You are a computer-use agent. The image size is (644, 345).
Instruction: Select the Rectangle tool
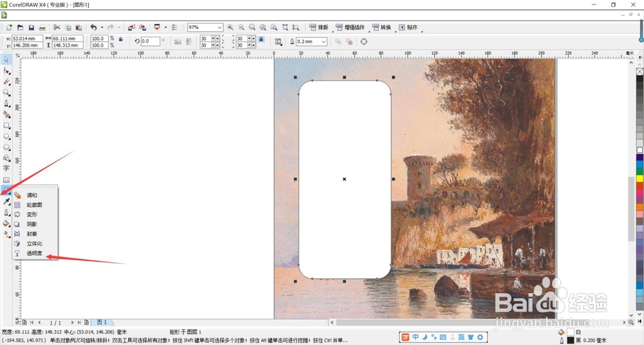tap(6, 126)
